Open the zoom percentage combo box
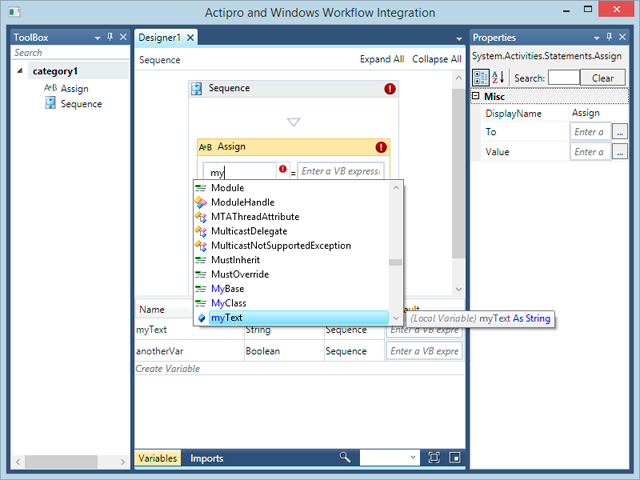This screenshot has height=480, width=640. coord(389,458)
